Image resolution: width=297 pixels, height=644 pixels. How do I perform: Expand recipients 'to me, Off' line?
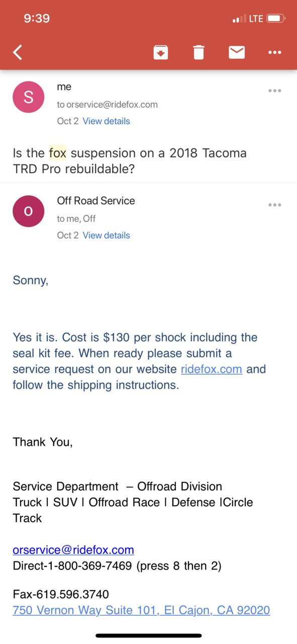pyautogui.click(x=76, y=219)
